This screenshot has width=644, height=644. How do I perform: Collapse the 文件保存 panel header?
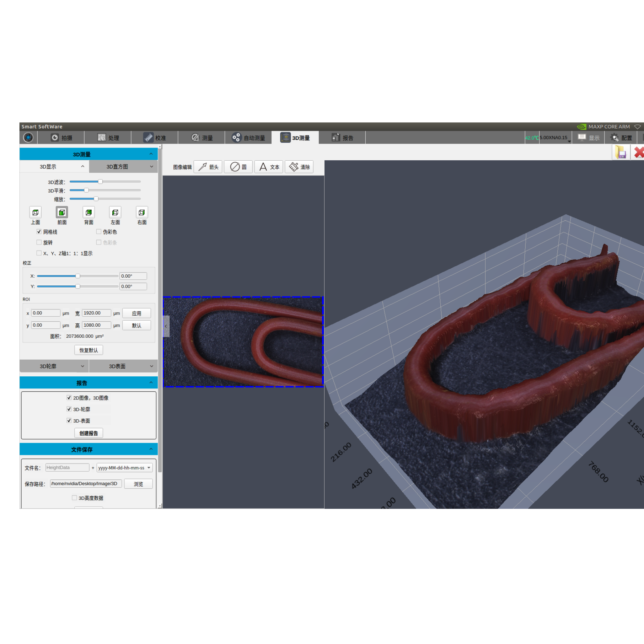click(x=89, y=449)
